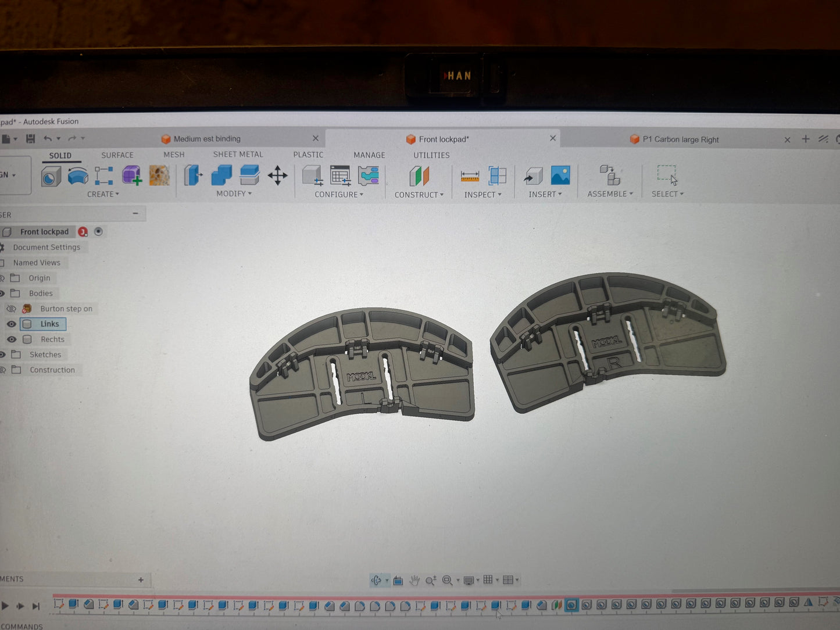Jump to the end of the timeline
This screenshot has width=840, height=630.
tap(36, 606)
